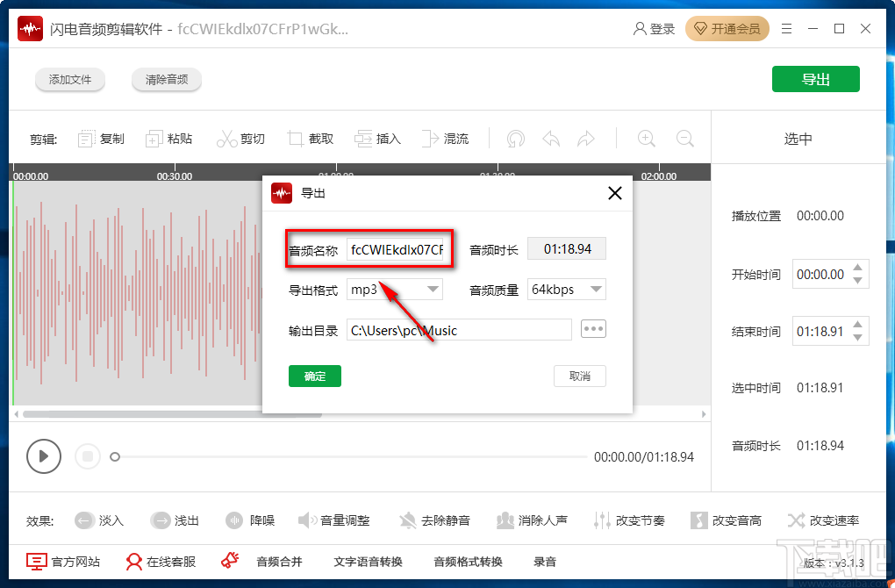Click the audio duration 01:18.94 field in dialog

tap(567, 249)
